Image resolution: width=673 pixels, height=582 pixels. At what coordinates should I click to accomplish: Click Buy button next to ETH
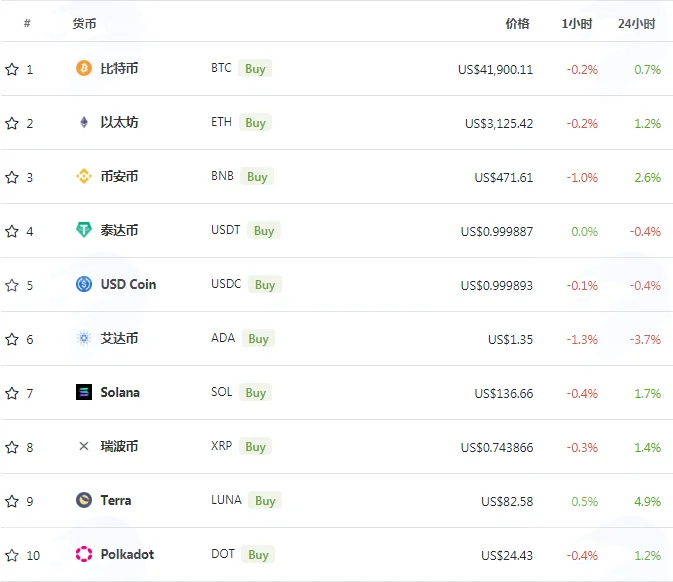point(255,123)
